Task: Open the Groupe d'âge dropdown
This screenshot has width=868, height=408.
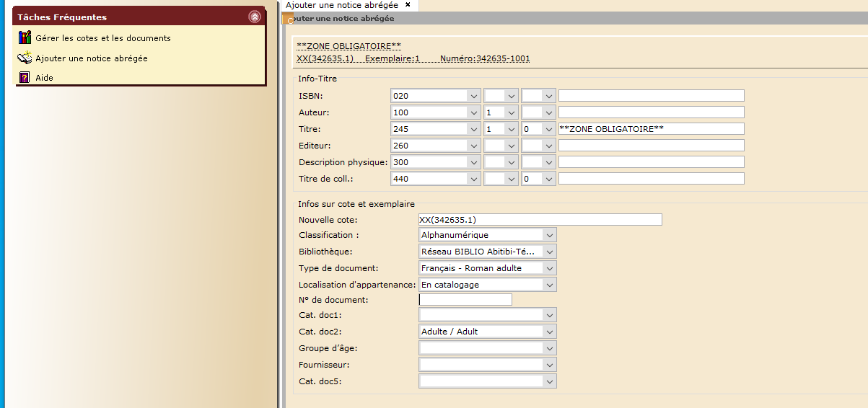Action: [549, 348]
